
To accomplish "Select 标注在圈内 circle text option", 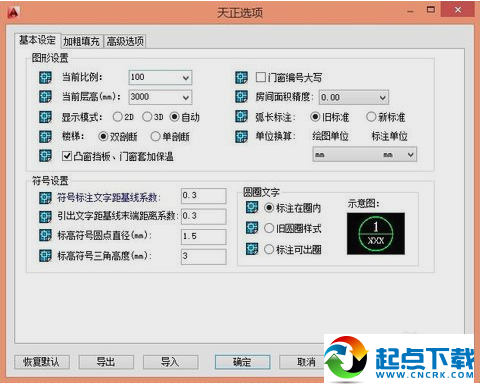I will 269,208.
